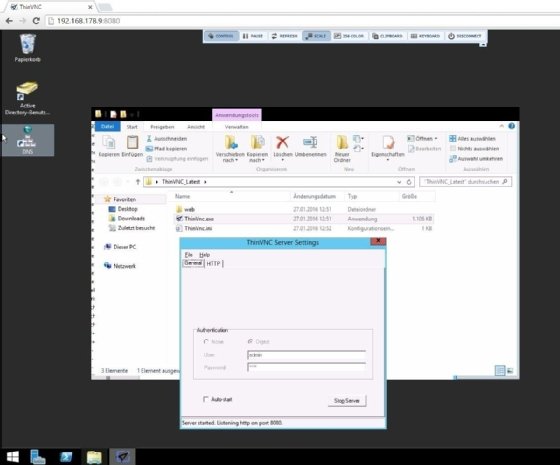Toggle the Control button in ThinVNC toolbar
Image resolution: width=560 pixels, height=465 pixels.
pos(221,36)
